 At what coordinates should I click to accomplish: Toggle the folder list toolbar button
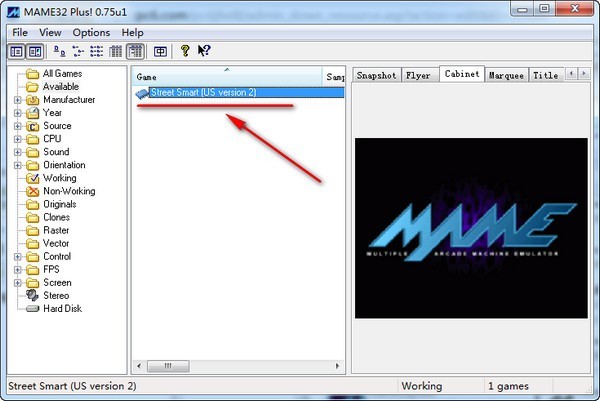(x=16, y=51)
